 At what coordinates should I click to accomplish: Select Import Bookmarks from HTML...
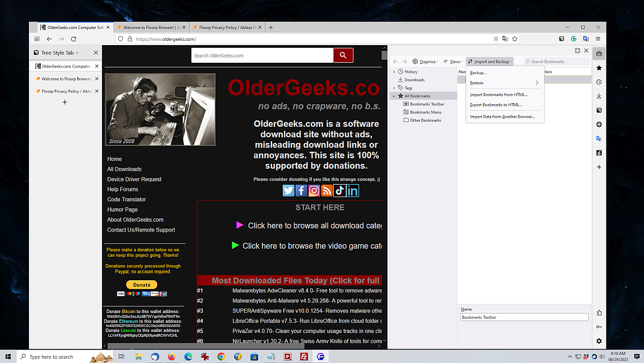499,95
